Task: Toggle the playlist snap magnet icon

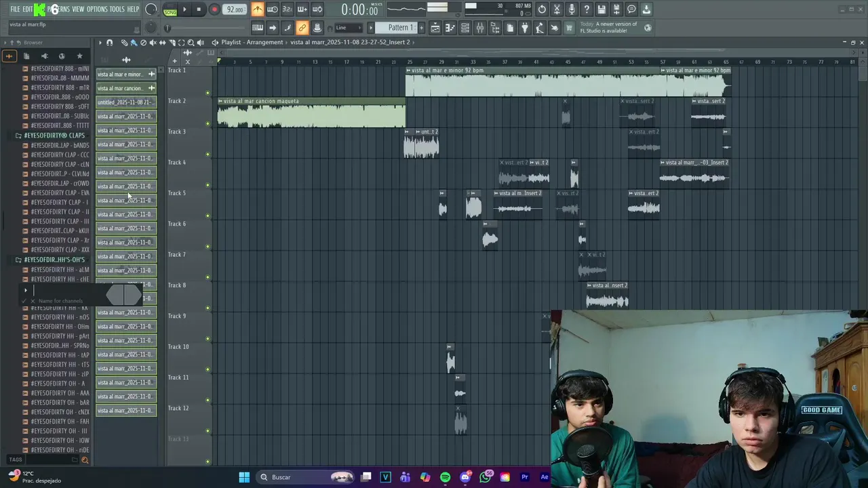Action: click(109, 42)
